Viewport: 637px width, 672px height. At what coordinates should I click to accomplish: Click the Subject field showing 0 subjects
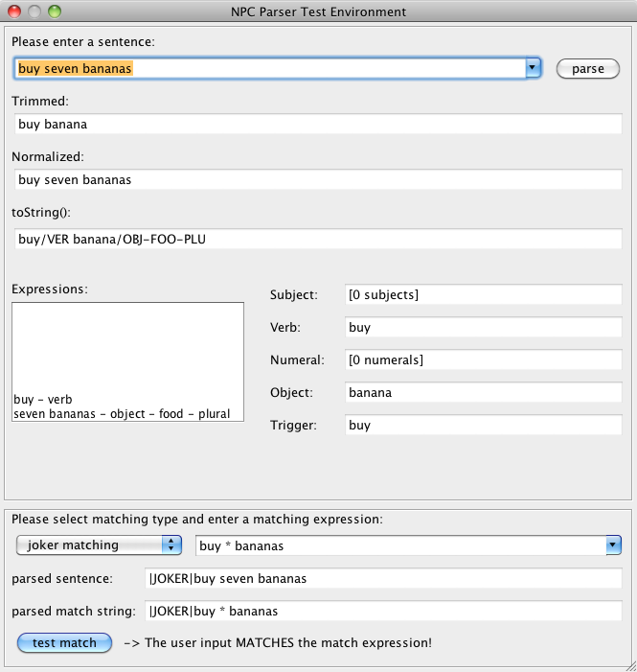(483, 294)
